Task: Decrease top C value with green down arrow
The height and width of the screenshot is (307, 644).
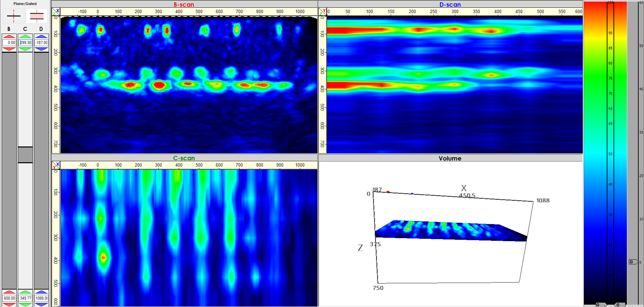Action: point(25,49)
